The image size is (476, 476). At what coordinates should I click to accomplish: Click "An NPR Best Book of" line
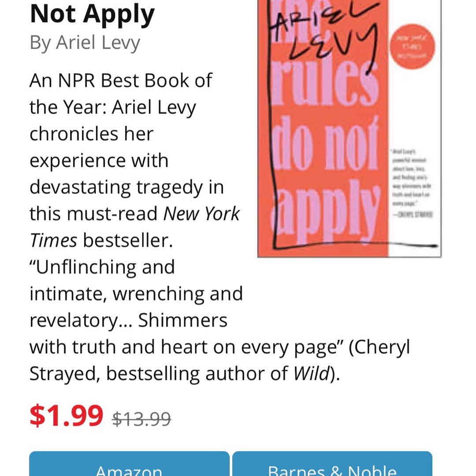tap(121, 81)
